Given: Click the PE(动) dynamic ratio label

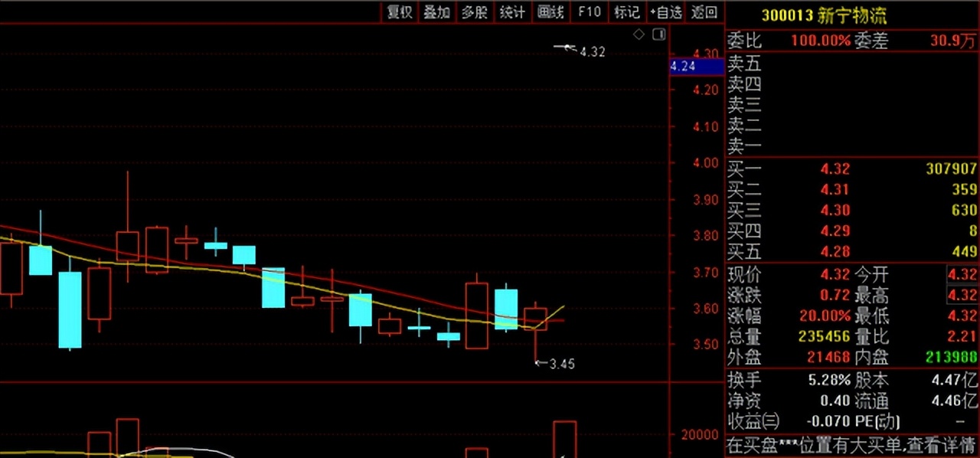Looking at the screenshot, I should click(x=877, y=422).
